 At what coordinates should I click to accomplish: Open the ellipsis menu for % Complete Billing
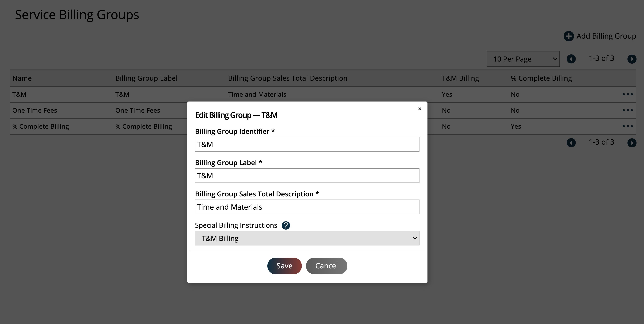pos(628,126)
